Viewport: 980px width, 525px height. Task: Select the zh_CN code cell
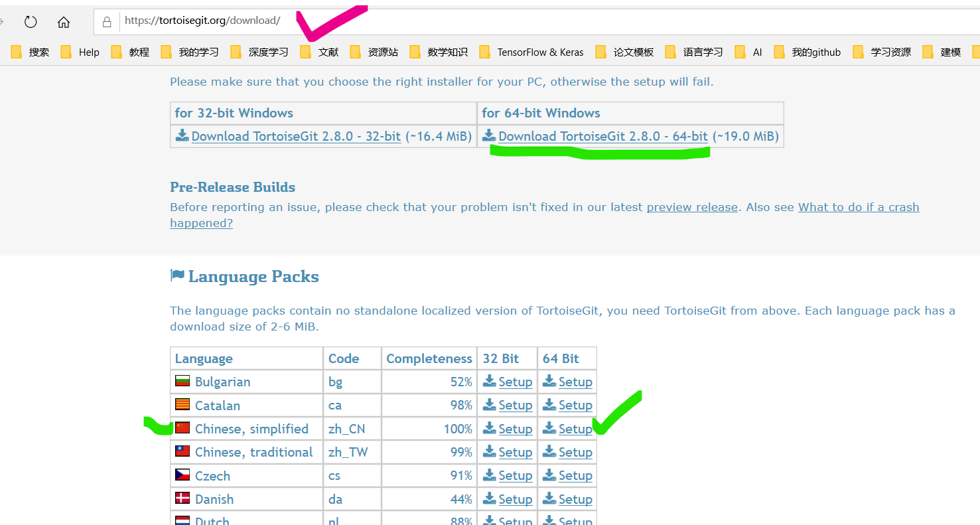pos(352,429)
